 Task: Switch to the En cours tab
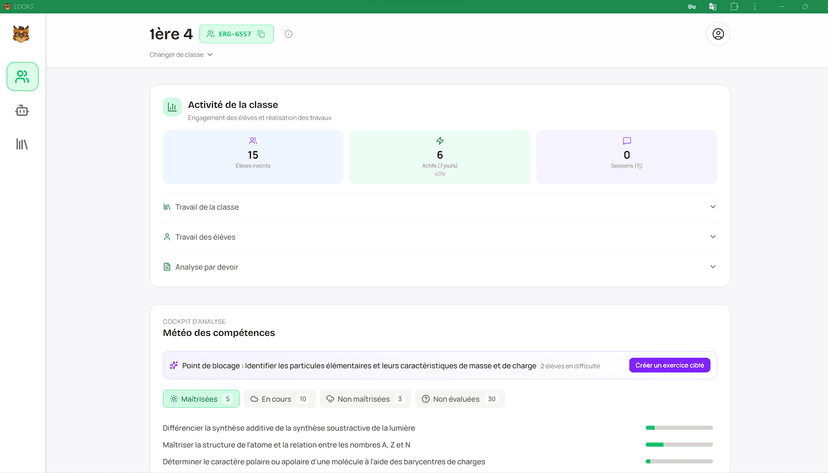[x=279, y=399]
